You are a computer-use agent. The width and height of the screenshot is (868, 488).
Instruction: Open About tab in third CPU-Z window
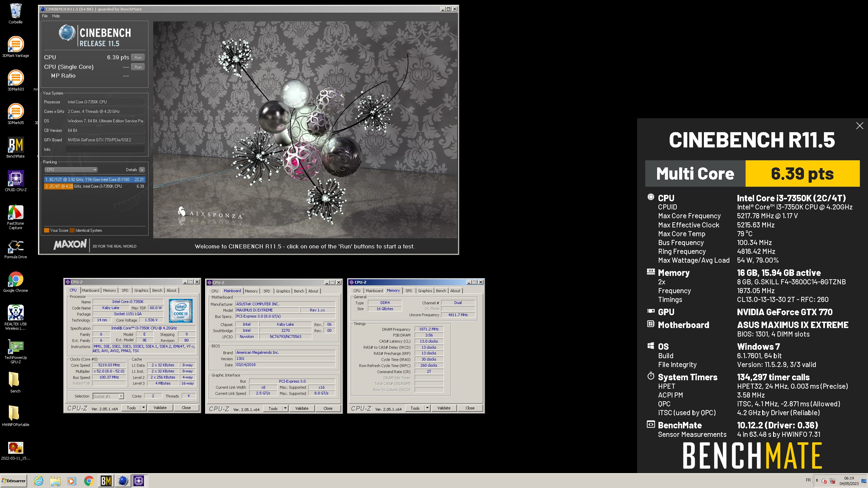(x=455, y=291)
